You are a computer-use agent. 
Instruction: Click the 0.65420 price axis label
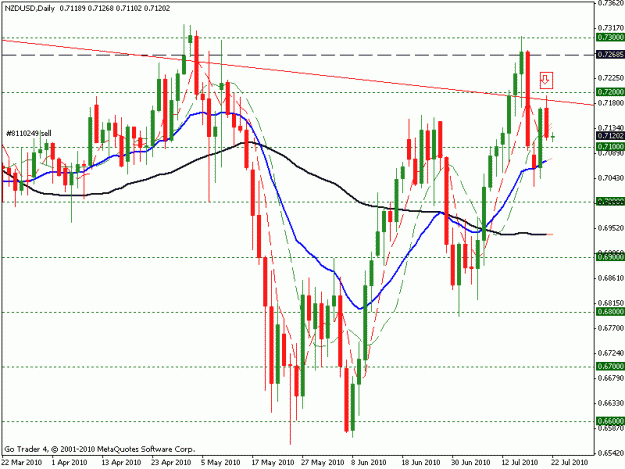(611, 453)
